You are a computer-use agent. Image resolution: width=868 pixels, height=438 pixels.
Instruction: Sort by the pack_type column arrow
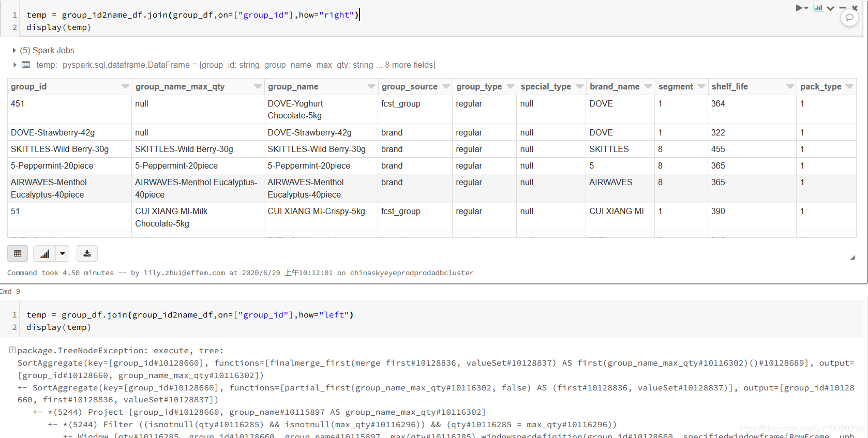(x=849, y=86)
